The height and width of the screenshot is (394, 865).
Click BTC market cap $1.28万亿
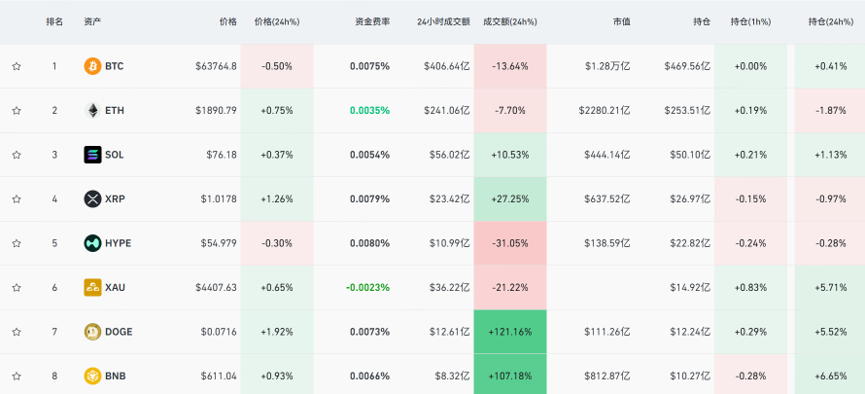click(607, 66)
